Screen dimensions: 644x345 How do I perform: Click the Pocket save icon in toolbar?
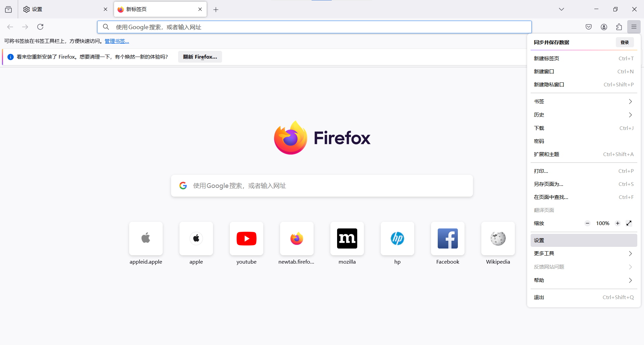(x=588, y=27)
